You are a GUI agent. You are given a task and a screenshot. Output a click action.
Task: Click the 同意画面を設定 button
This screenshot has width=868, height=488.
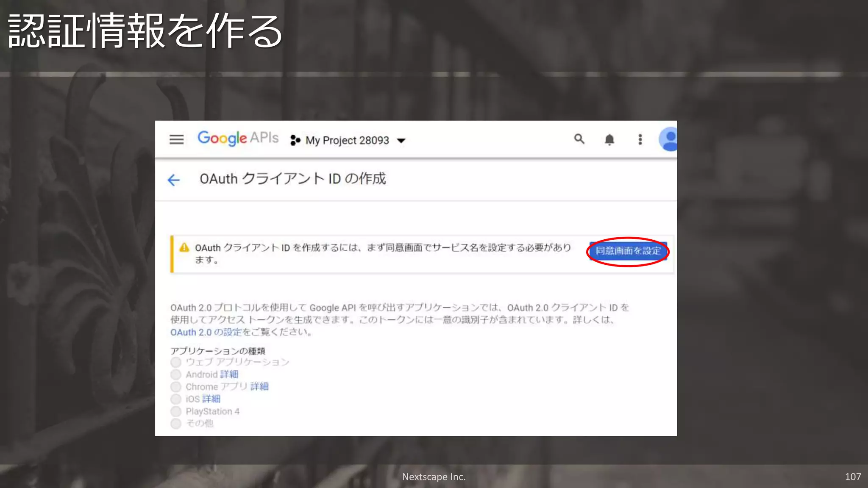click(x=628, y=251)
